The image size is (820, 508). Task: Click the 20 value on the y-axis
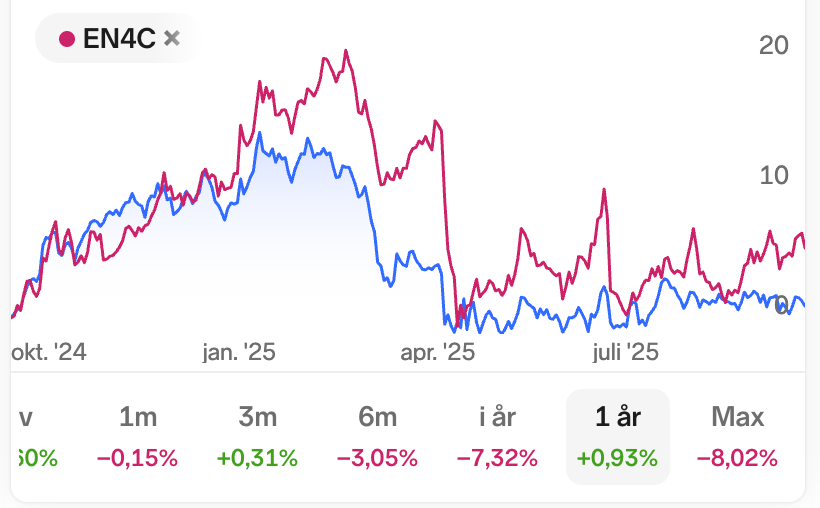[x=774, y=45]
